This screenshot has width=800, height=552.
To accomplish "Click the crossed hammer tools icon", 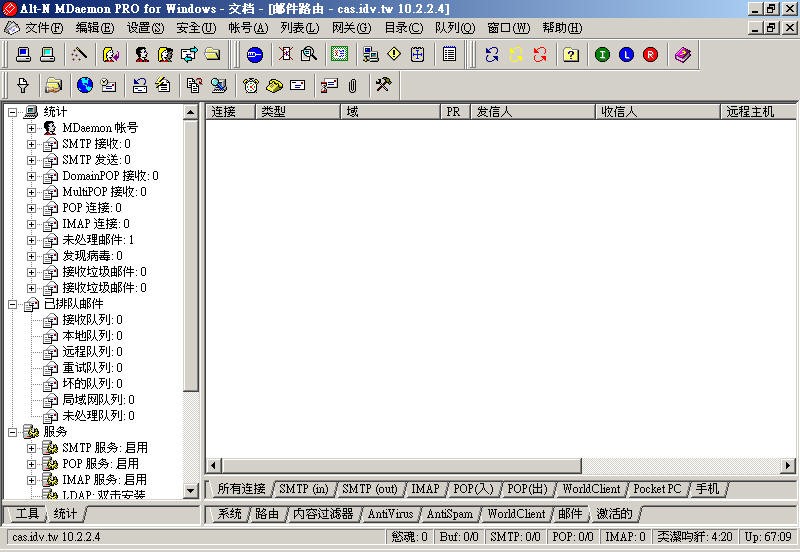I will tap(384, 85).
